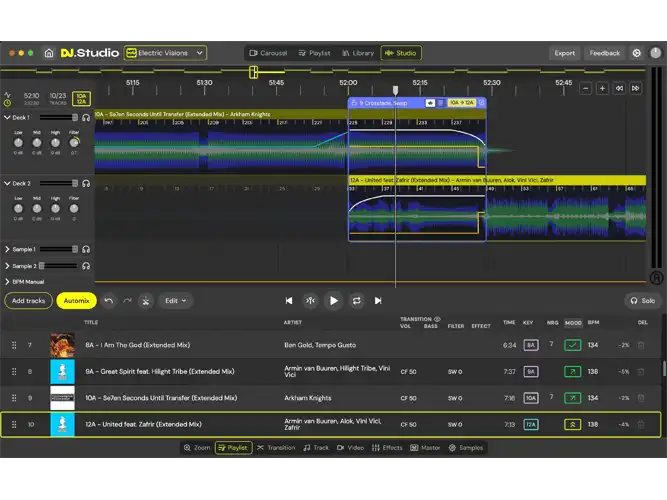
Task: Toggle the white button in transition header
Action: pos(430,103)
